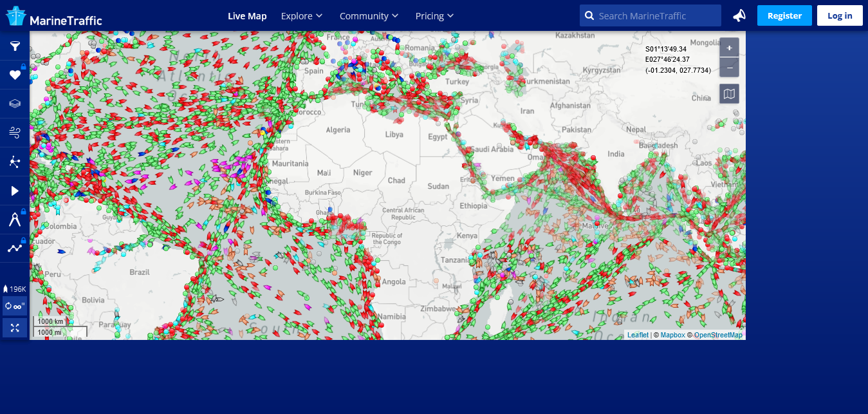Click the 1000 km scale bar label

50,321
